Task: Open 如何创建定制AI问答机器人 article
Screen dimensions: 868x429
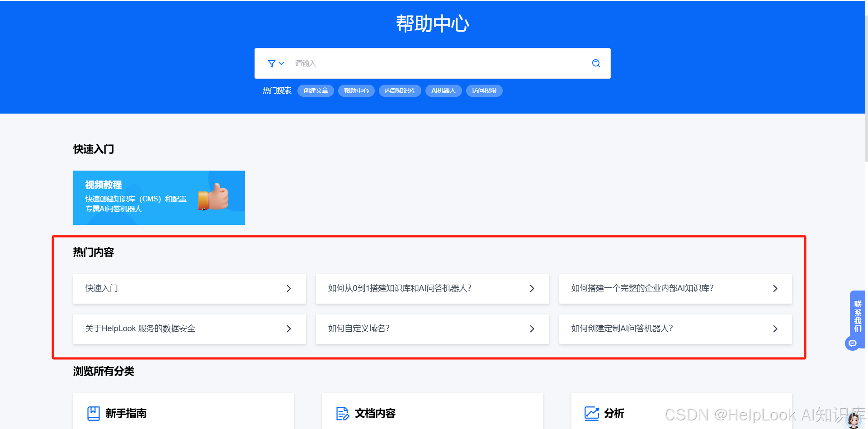Action: pos(675,329)
